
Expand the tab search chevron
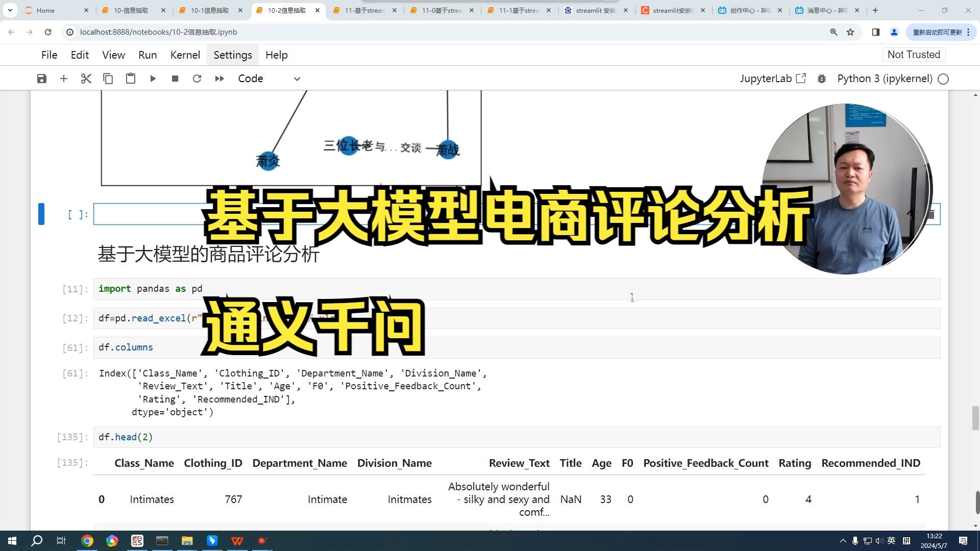point(10,10)
